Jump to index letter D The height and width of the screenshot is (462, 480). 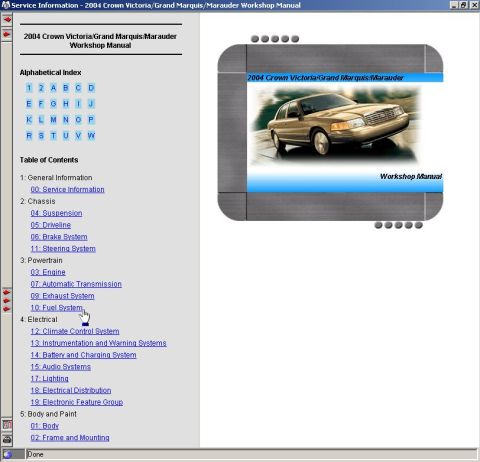click(91, 88)
